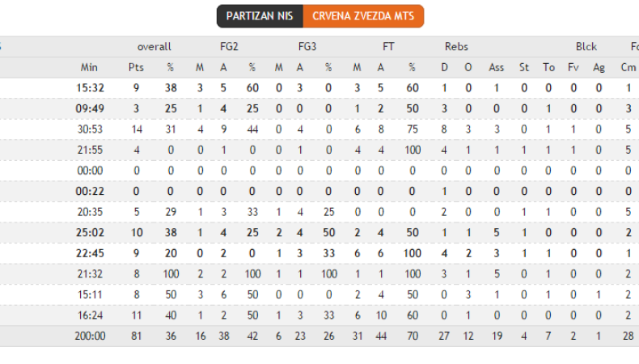Select the Rebs group header

coord(456,46)
